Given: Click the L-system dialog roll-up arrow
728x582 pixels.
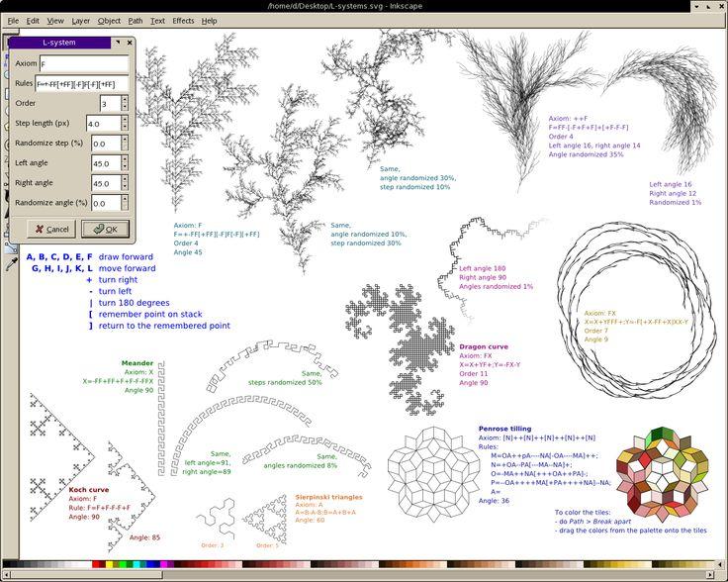Looking at the screenshot, I should pos(117,44).
